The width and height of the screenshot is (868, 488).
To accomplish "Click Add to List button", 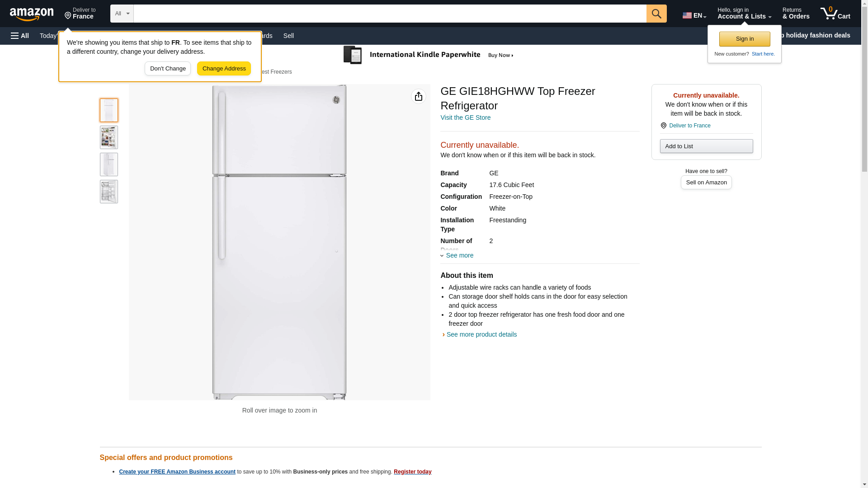I will (706, 146).
